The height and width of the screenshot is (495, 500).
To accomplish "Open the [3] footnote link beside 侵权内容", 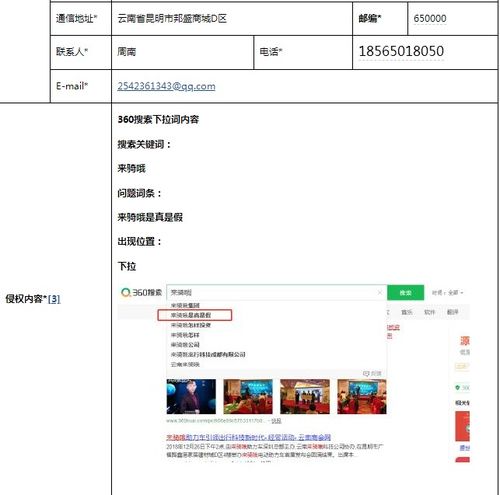I will [x=54, y=299].
